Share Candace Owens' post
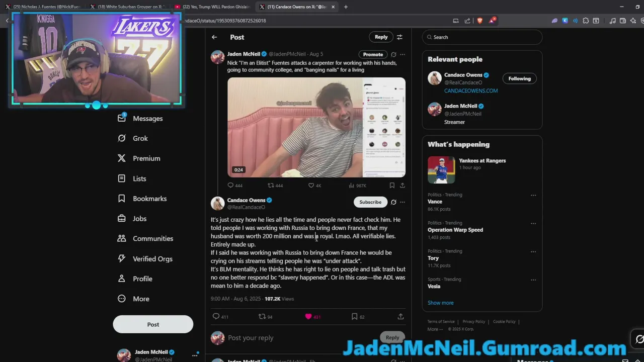Screen dimensions: 644x362 click(x=400, y=317)
